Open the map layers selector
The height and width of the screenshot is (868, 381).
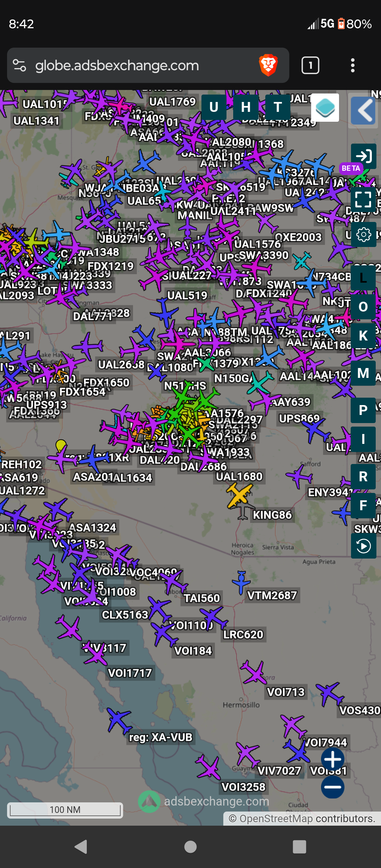pyautogui.click(x=325, y=108)
